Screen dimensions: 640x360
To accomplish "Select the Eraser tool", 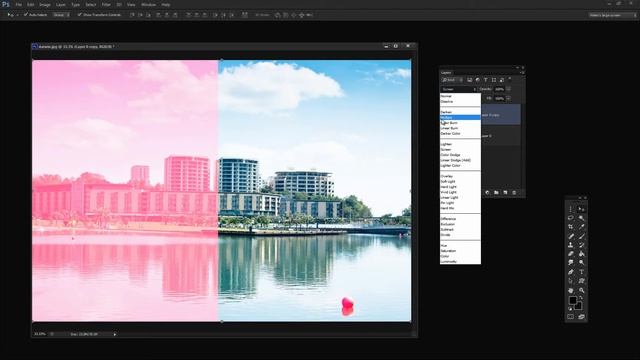I will (571, 254).
